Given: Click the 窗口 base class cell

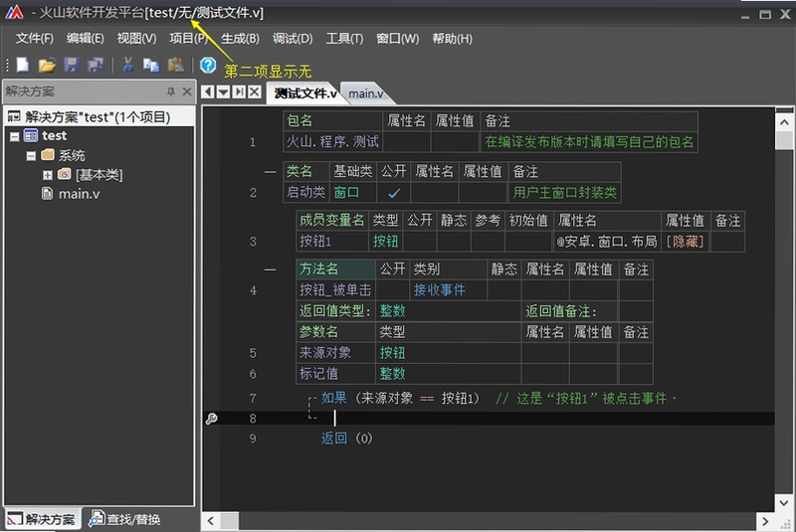Looking at the screenshot, I should [353, 192].
